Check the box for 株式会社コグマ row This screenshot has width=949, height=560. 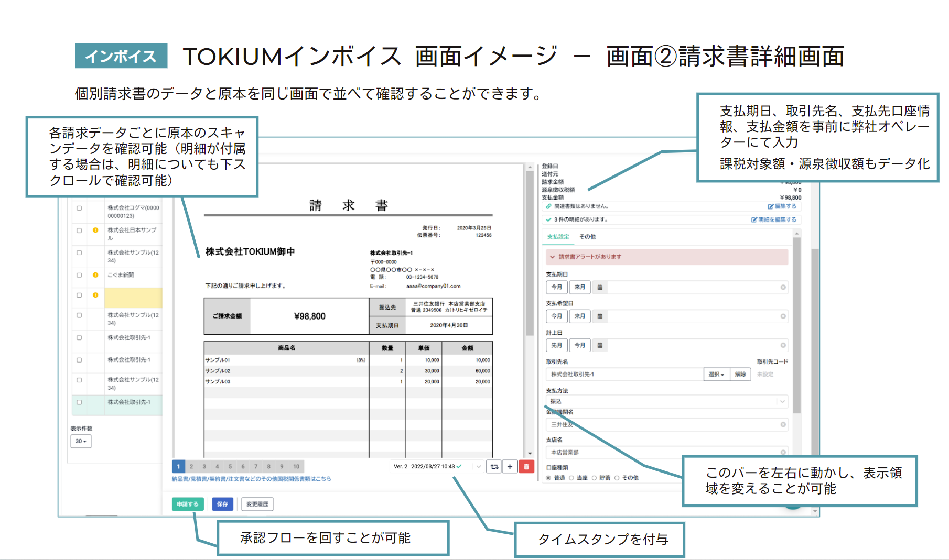coord(79,208)
